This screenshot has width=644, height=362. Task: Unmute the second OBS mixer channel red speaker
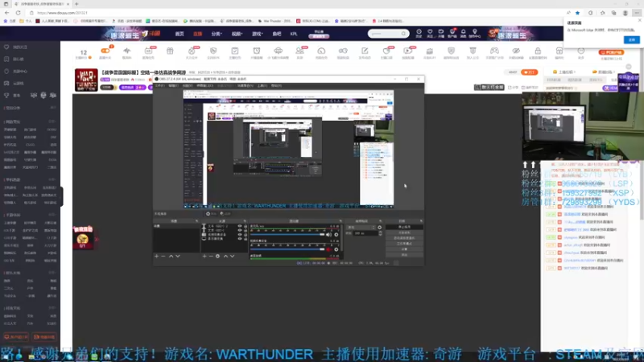328,249
